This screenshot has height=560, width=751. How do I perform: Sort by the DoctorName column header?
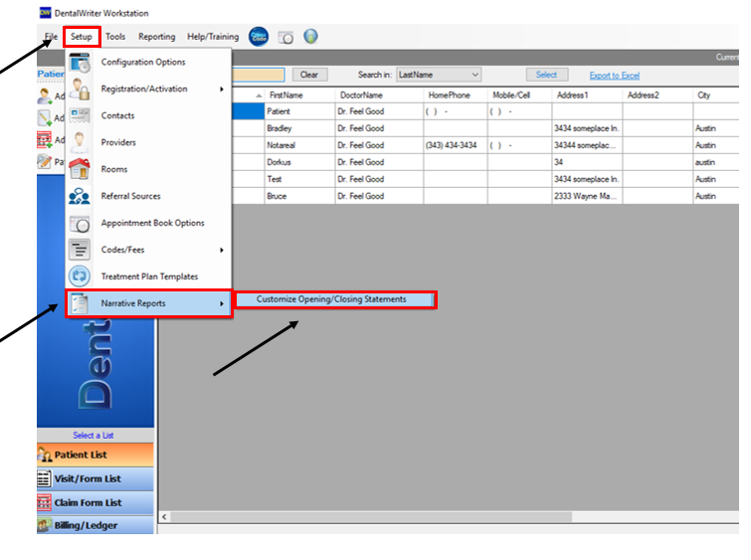point(361,95)
